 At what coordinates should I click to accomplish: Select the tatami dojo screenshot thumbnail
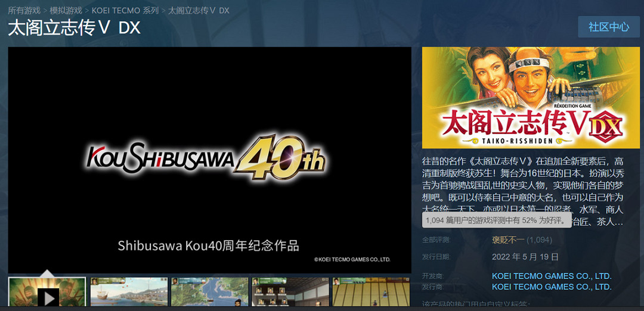371,294
